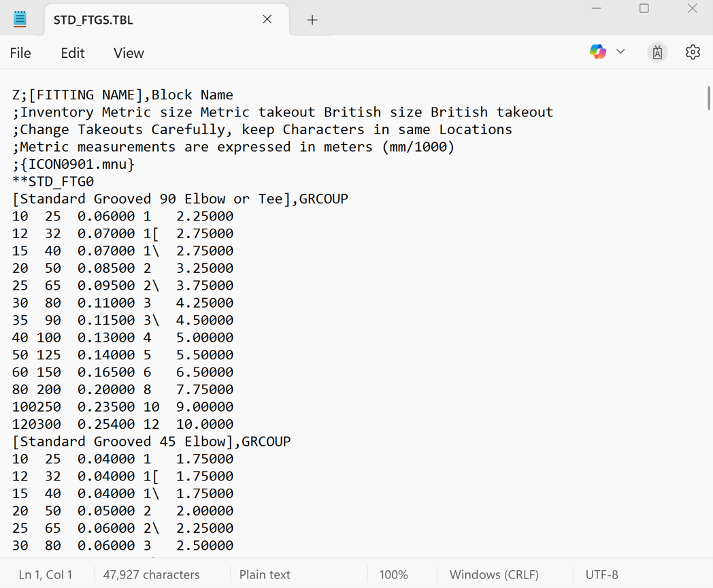This screenshot has width=713, height=588.
Task: Click the ';Metric measurements are expressed' line
Action: coord(233,147)
